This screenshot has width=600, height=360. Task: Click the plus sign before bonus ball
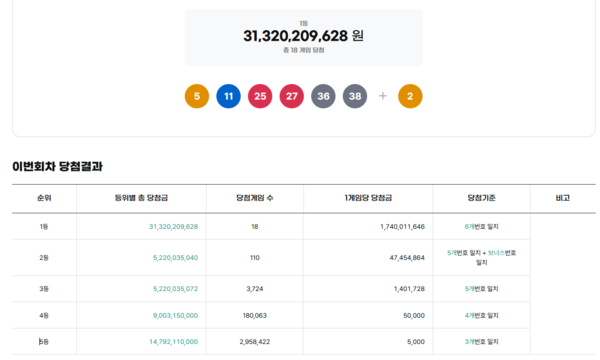[x=383, y=96]
